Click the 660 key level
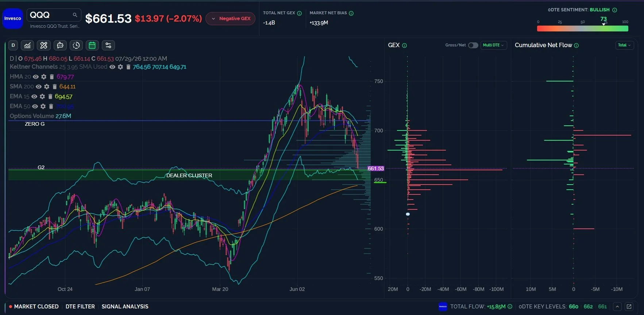This screenshot has height=315, width=644. click(574, 307)
